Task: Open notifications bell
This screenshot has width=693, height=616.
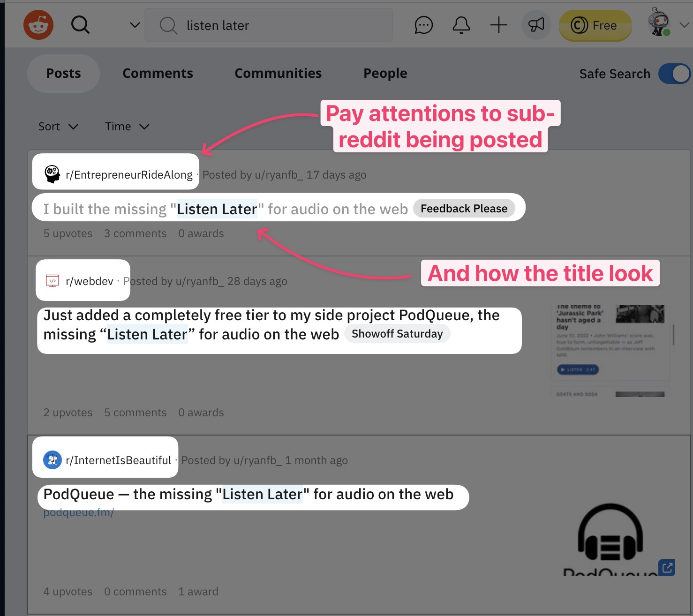Action: coord(461,25)
